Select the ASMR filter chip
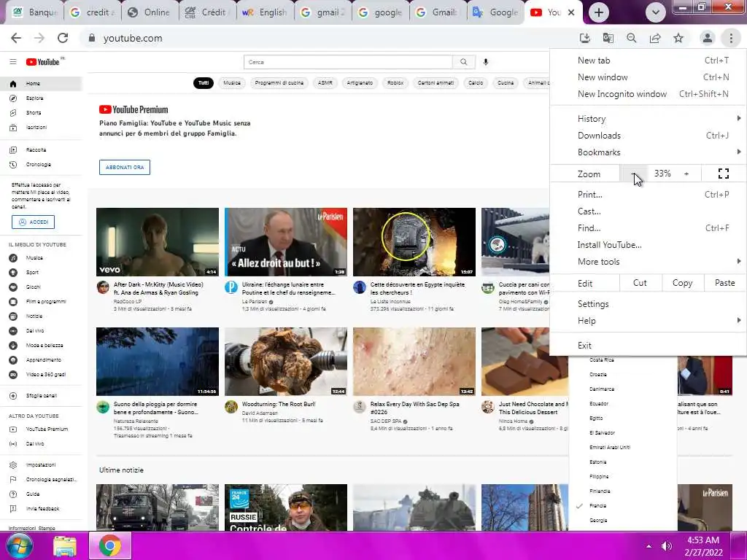 point(325,83)
